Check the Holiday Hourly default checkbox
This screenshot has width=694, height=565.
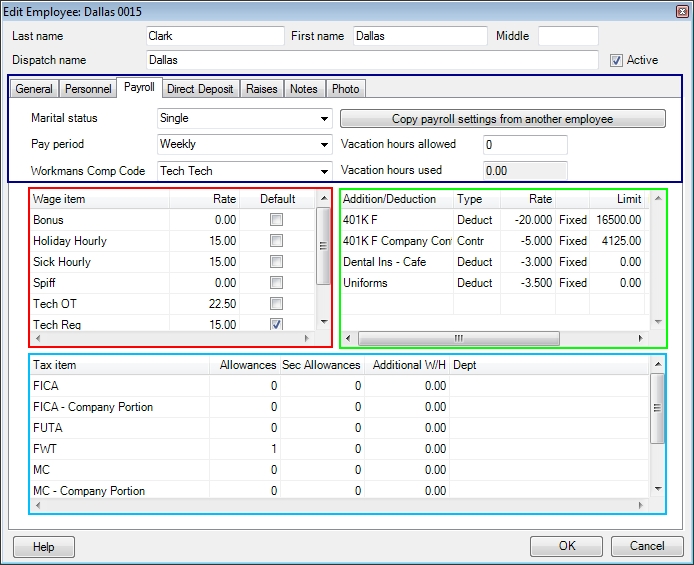(276, 241)
